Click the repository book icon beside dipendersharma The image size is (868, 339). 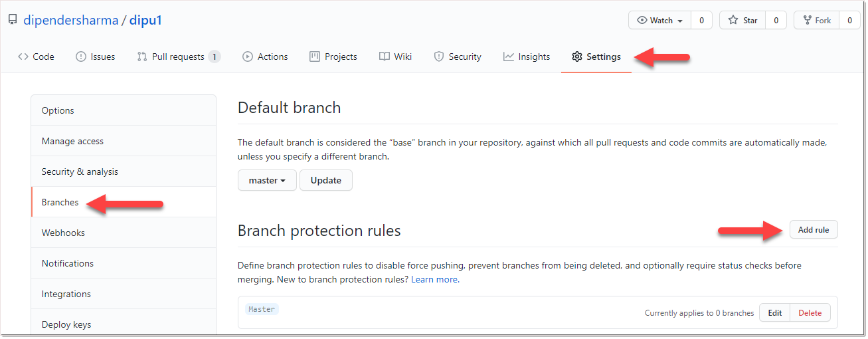(x=13, y=20)
